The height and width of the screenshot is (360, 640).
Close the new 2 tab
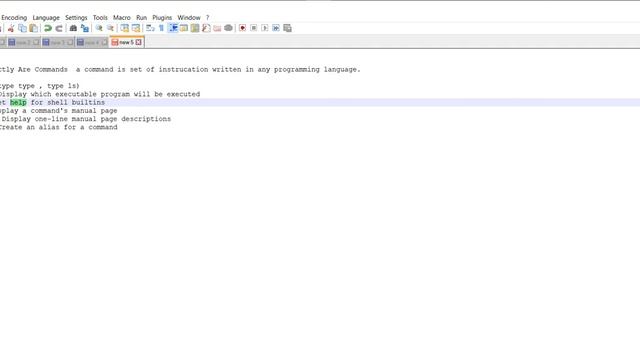pyautogui.click(x=36, y=42)
